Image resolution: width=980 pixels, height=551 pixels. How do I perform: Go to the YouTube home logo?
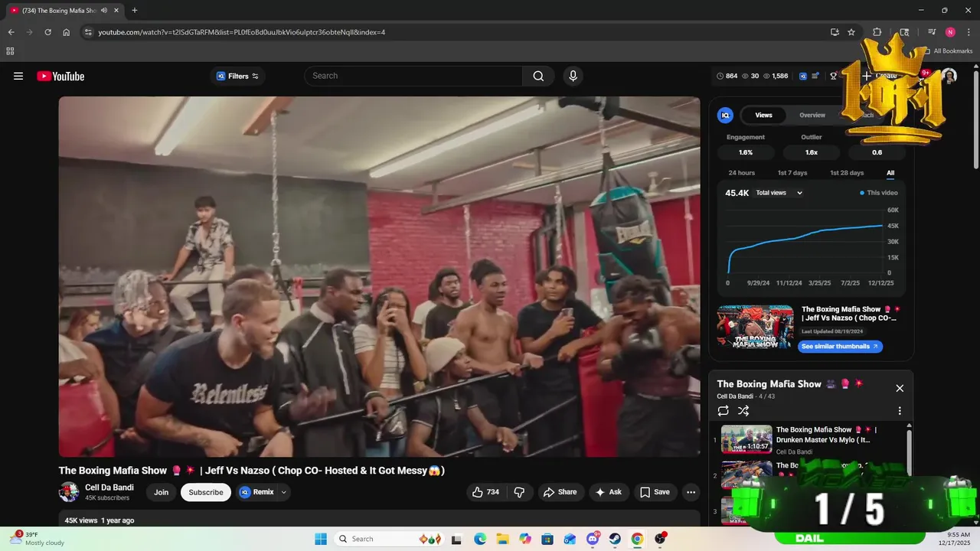click(x=60, y=76)
